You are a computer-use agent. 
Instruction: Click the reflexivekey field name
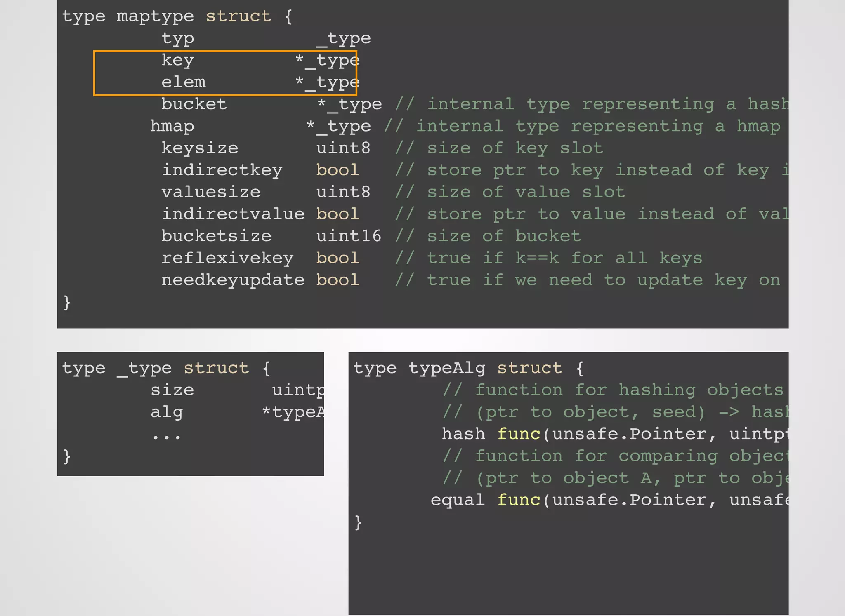tap(227, 258)
